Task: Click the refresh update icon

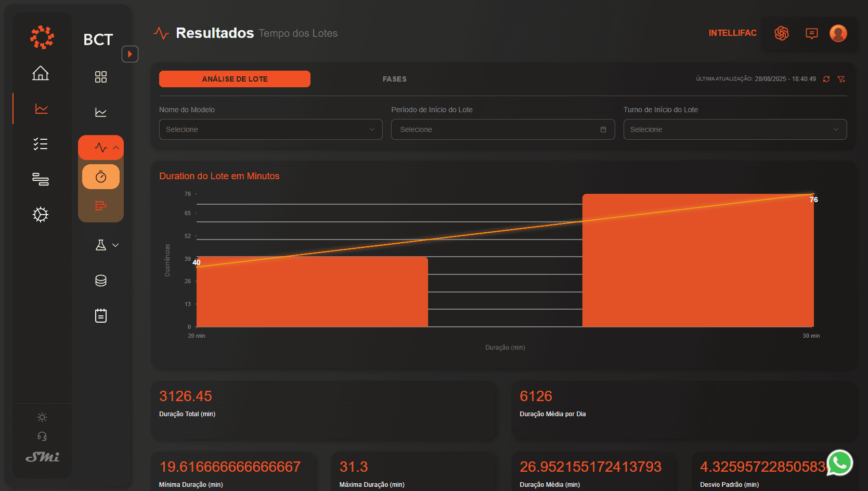Action: [x=826, y=79]
